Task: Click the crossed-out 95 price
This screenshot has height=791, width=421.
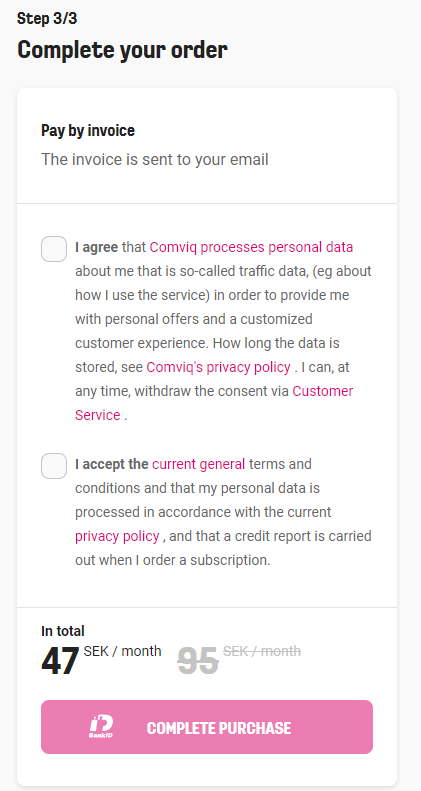Action: 198,661
